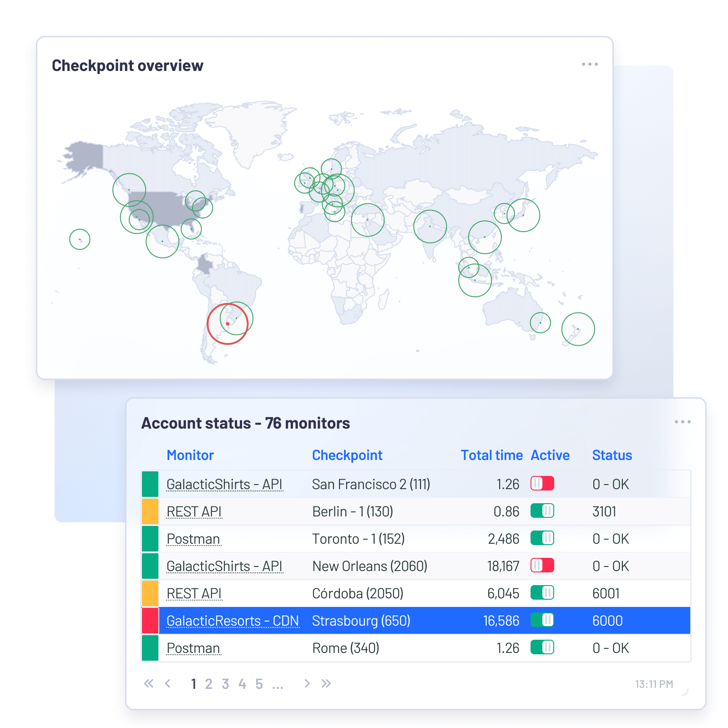Go to next page arrow
This screenshot has height=728, width=728.
coord(307,683)
